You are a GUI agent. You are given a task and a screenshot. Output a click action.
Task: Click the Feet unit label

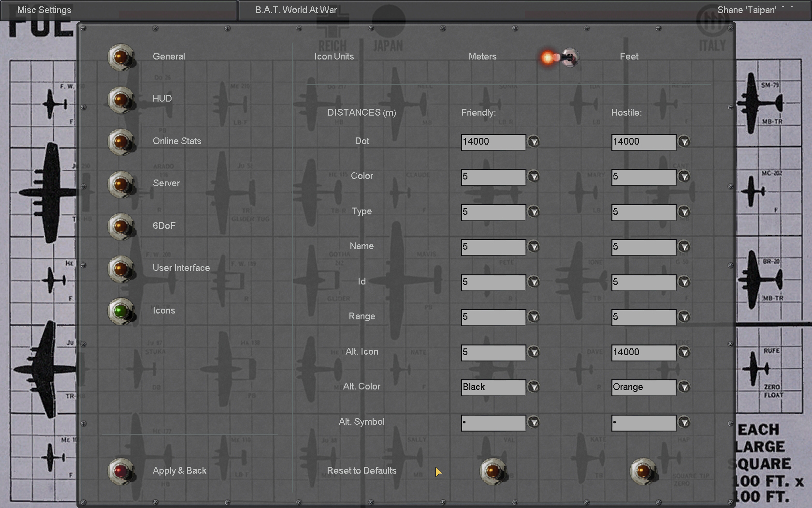click(x=629, y=57)
